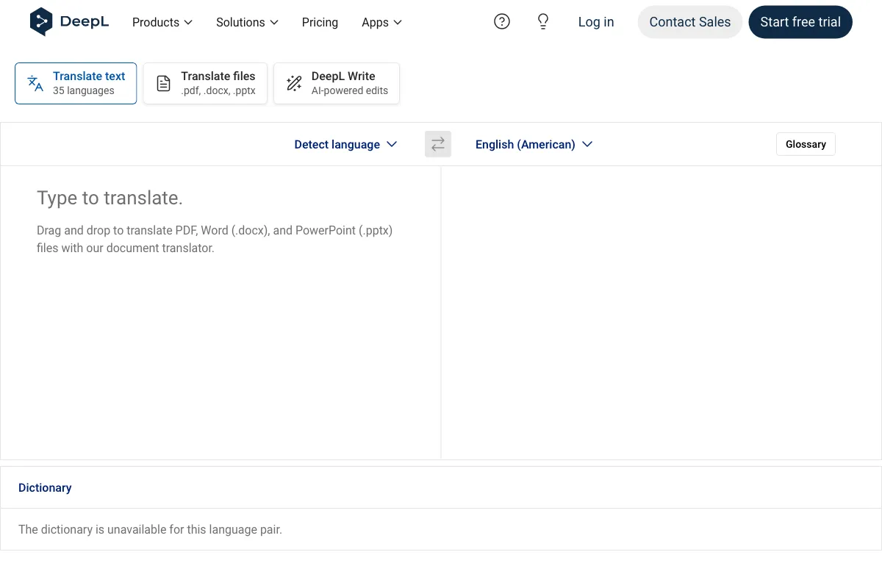Image resolution: width=882 pixels, height=588 pixels.
Task: Open the English (American) target language dropdown
Action: [534, 144]
